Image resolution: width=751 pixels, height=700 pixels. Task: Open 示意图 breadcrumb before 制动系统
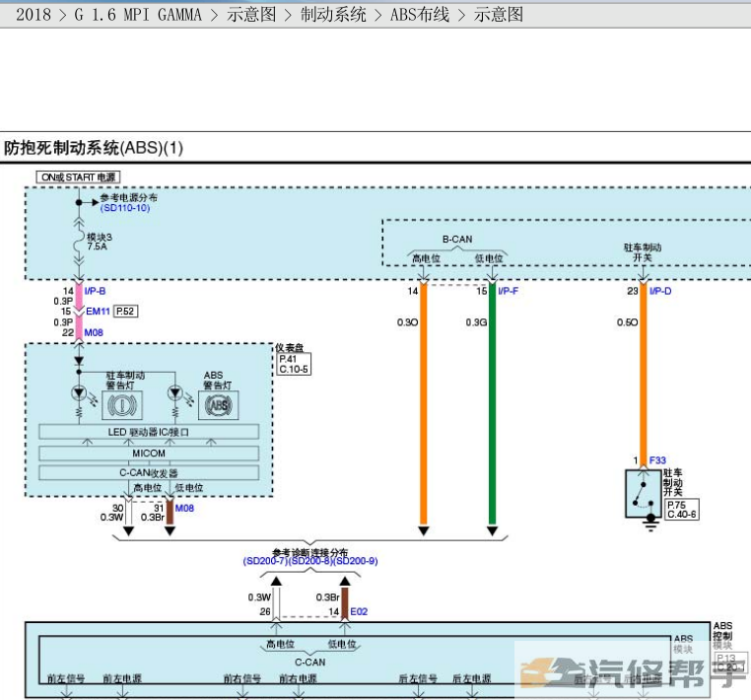tap(251, 15)
